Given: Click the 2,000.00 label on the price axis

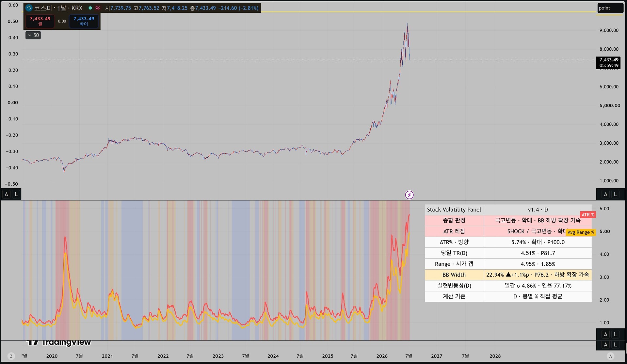Looking at the screenshot, I should click(x=609, y=162).
